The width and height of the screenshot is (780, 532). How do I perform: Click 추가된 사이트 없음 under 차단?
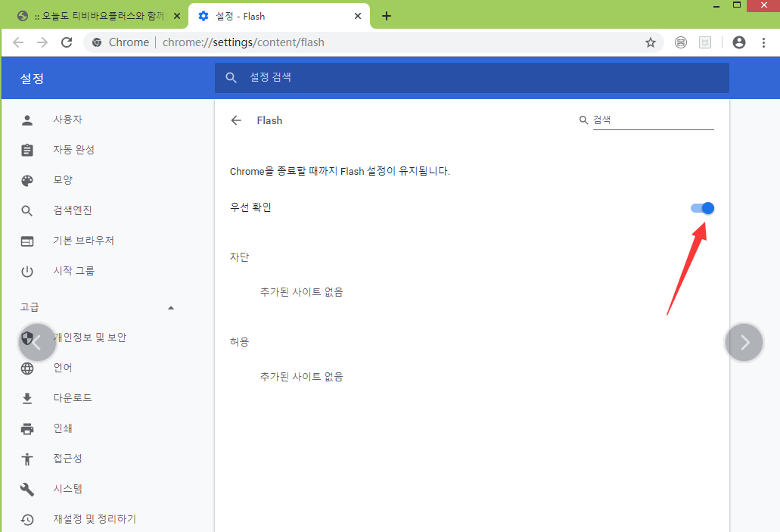(x=301, y=291)
